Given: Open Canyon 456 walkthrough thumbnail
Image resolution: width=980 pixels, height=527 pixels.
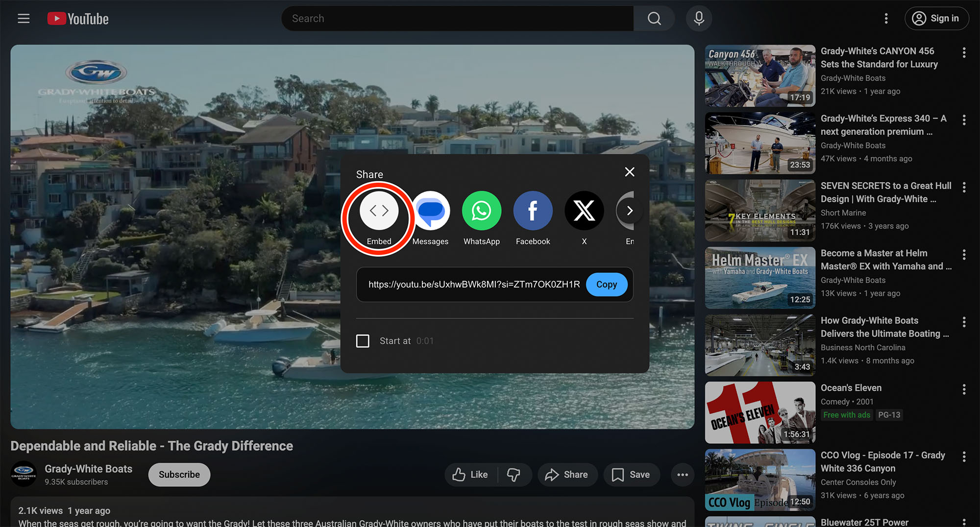Looking at the screenshot, I should click(760, 76).
